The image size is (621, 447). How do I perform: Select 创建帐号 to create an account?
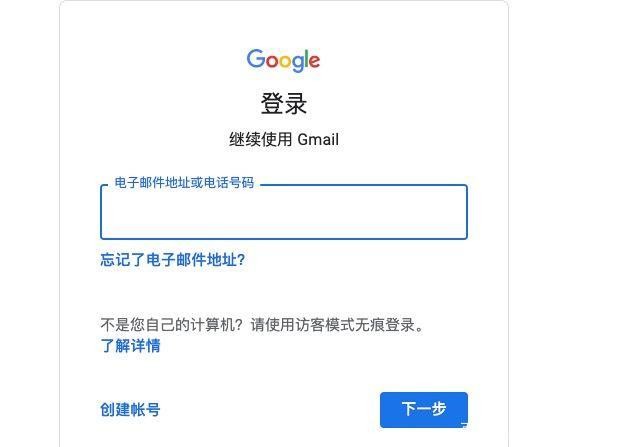(130, 409)
